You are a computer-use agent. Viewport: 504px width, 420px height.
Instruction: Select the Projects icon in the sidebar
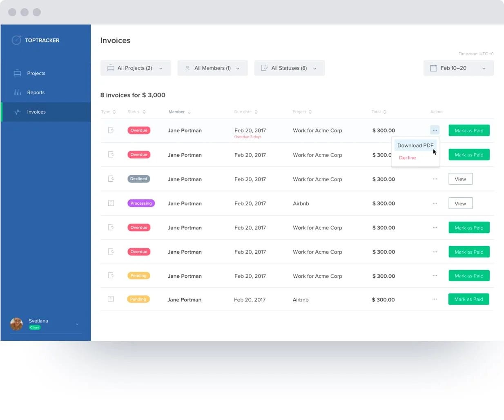[17, 73]
